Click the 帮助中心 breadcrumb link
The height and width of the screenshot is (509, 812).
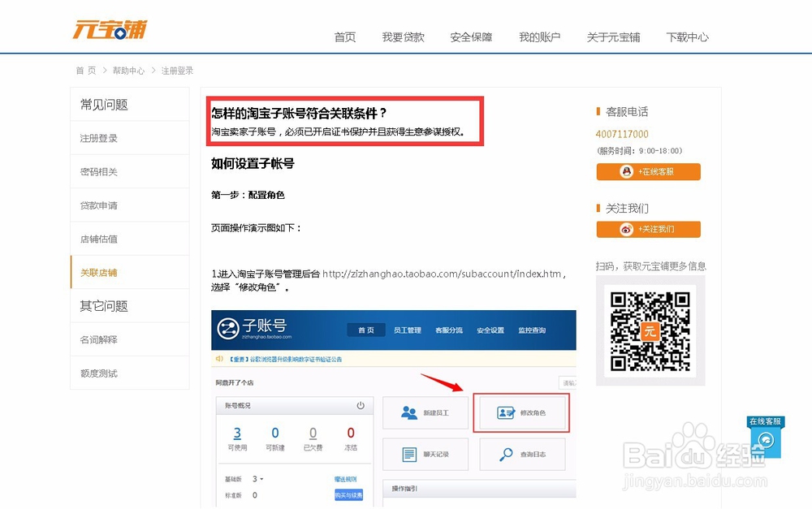pos(128,71)
